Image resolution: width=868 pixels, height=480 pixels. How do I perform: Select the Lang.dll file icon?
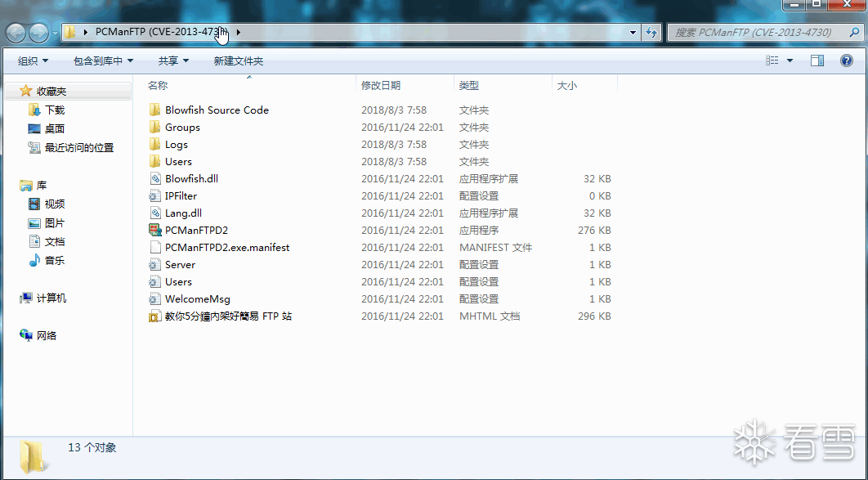coord(155,213)
